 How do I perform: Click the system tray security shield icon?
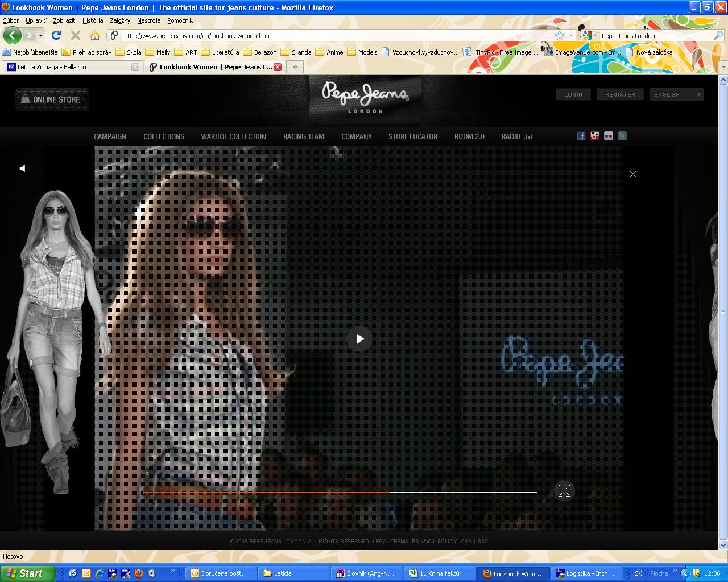pyautogui.click(x=696, y=573)
